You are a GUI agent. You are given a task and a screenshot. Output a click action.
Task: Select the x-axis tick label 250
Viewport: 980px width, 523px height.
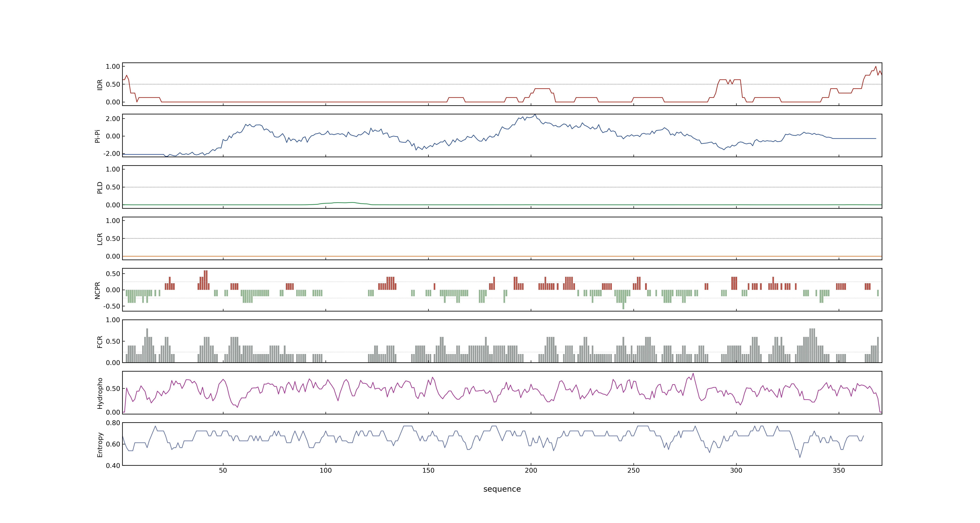click(x=633, y=470)
